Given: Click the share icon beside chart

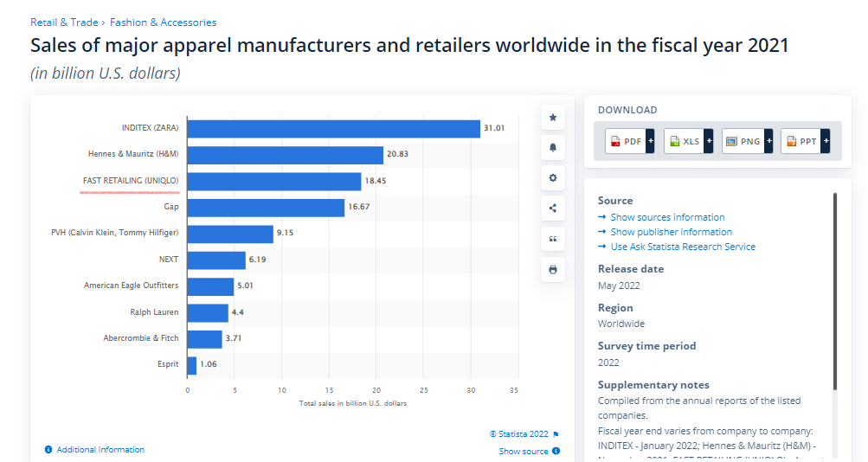Looking at the screenshot, I should click(553, 208).
